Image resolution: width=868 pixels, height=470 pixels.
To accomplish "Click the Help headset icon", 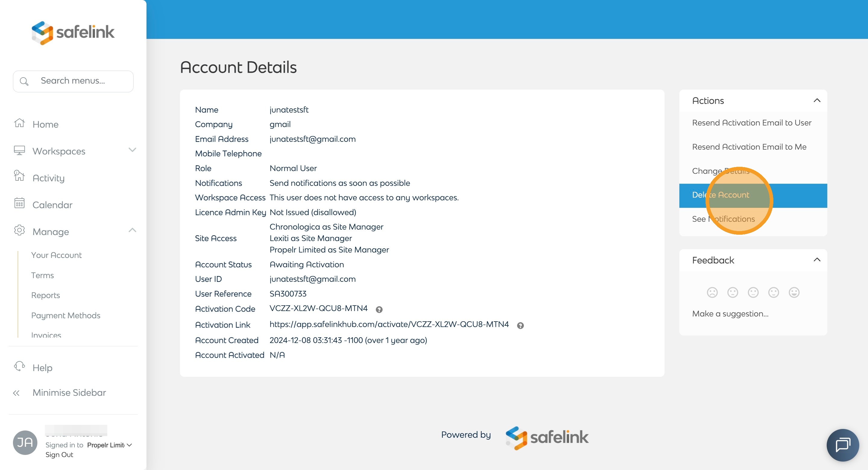I will point(19,367).
